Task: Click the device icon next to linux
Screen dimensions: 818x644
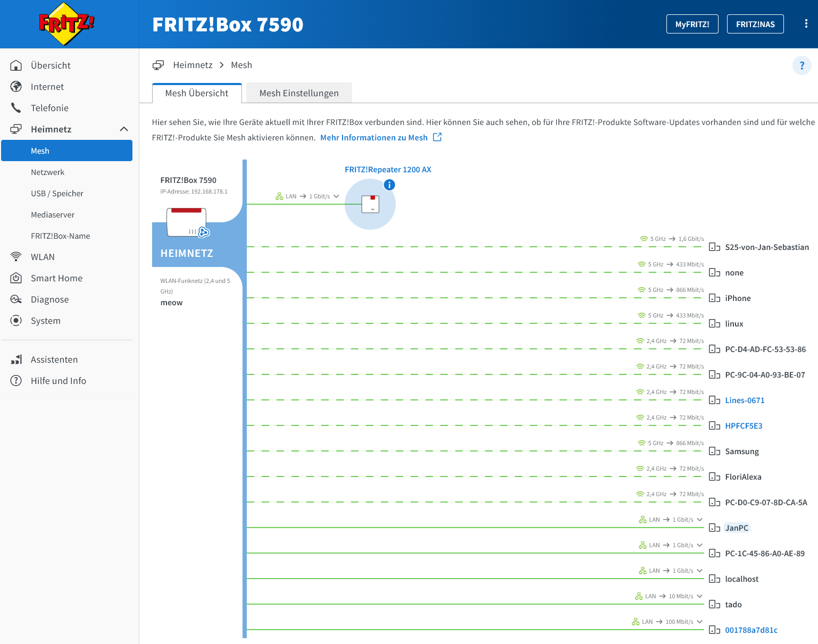Action: (714, 324)
